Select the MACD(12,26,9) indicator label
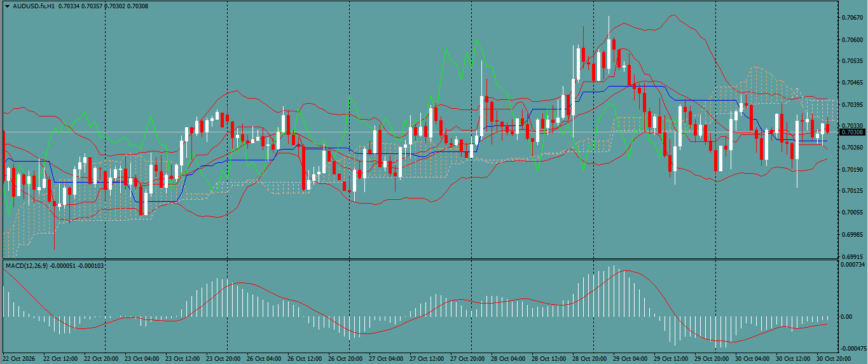Viewport: 868px width, 364px height. point(26,265)
